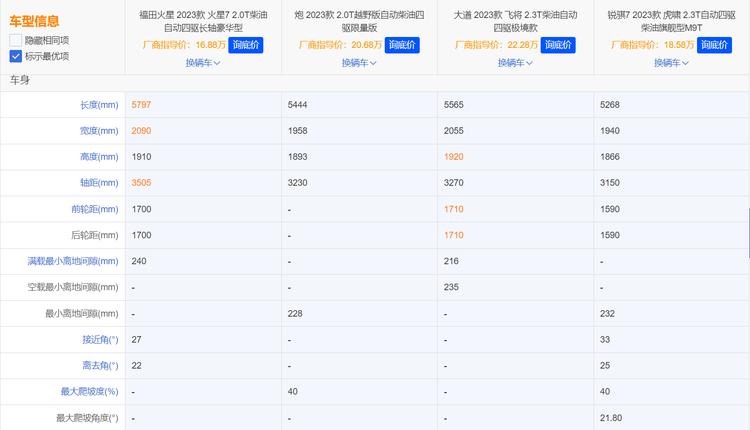Click the 车身 section header

click(x=20, y=80)
